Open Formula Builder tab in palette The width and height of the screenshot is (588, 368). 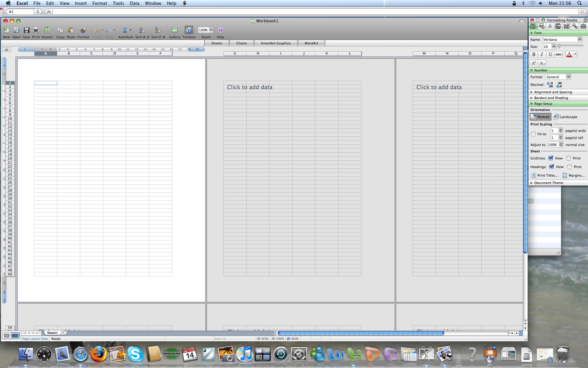point(550,26)
